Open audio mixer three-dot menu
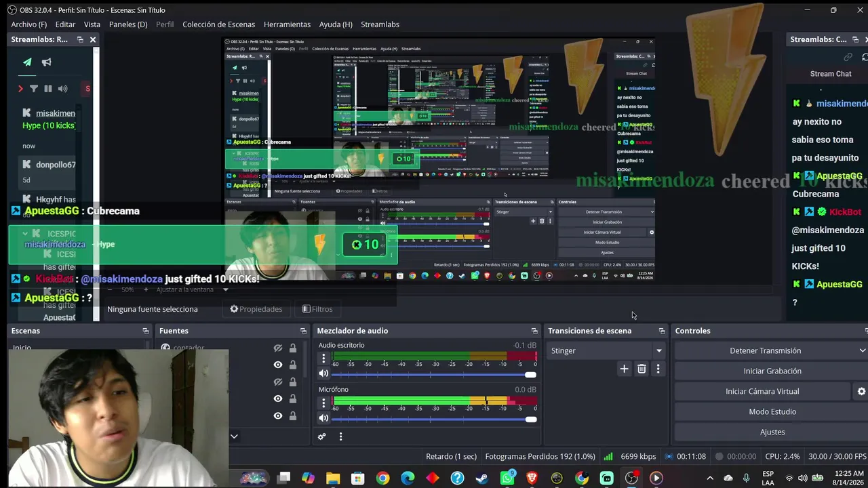The width and height of the screenshot is (868, 488). click(340, 436)
